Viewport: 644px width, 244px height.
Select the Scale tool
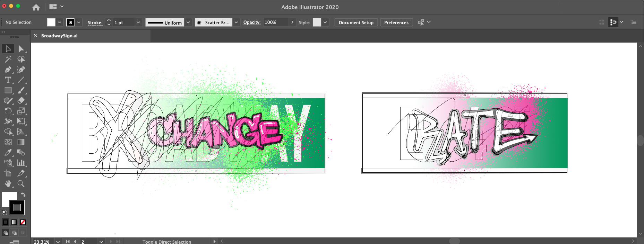pyautogui.click(x=21, y=111)
